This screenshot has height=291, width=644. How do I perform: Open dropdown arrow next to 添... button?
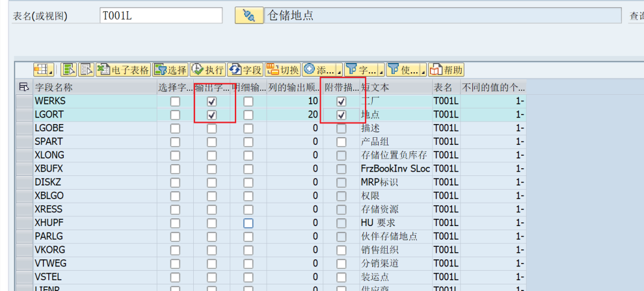340,73
